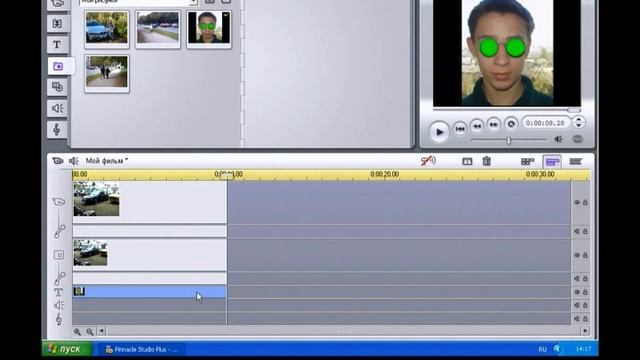Click the timecode field showing 0:00:09.20
Image resolution: width=640 pixels, height=360 pixels.
point(545,123)
